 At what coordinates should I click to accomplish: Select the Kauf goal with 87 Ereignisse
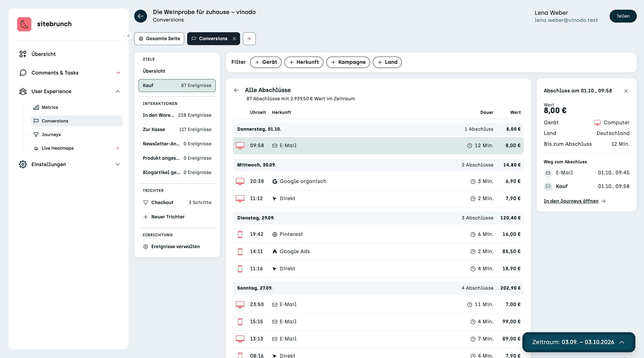pyautogui.click(x=177, y=85)
